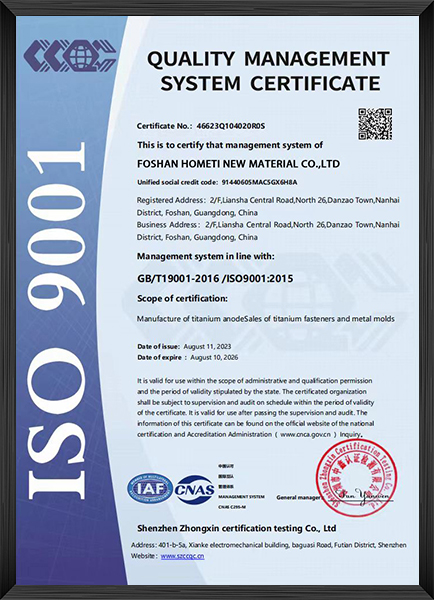The height and width of the screenshot is (600, 434).
Task: Click the CNAS accreditation logo
Action: tap(194, 489)
